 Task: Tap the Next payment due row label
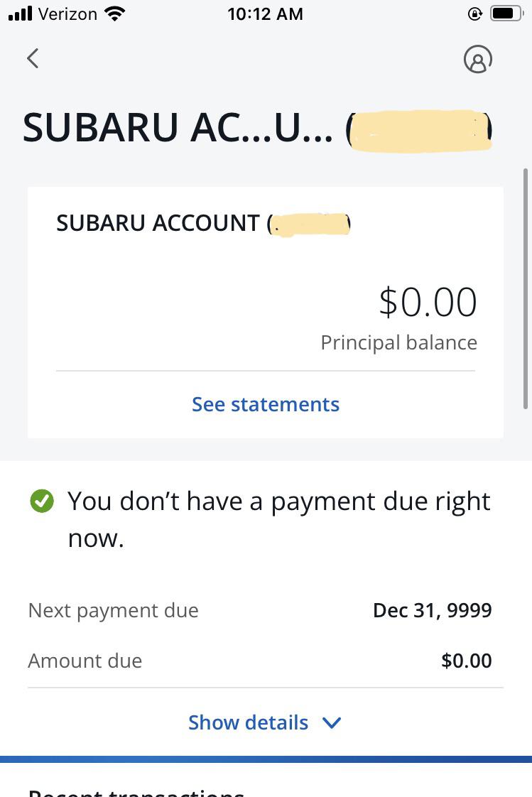click(113, 610)
